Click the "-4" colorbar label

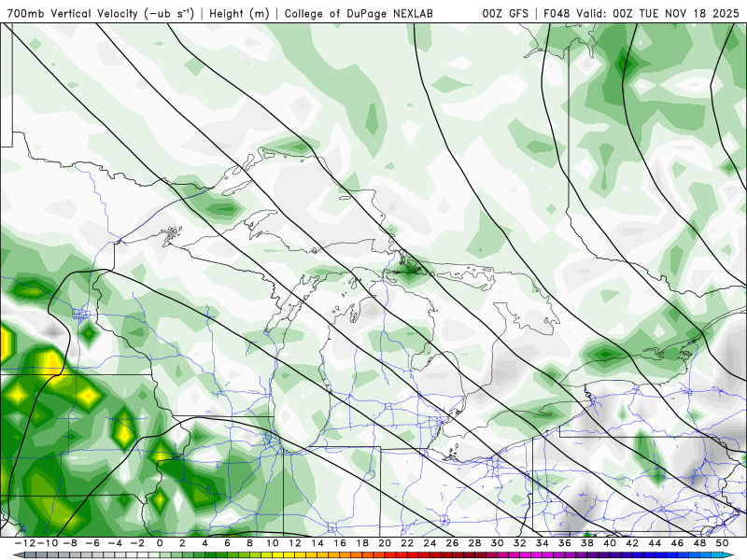[x=115, y=543]
